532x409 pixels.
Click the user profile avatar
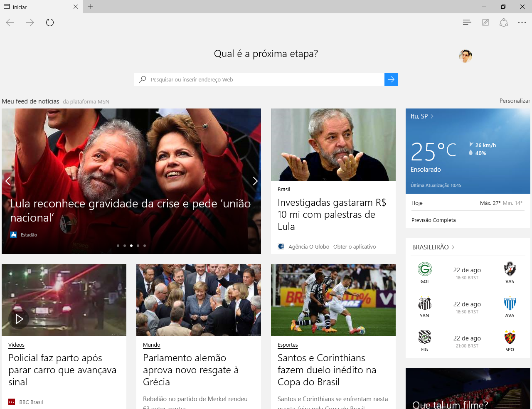click(x=465, y=56)
